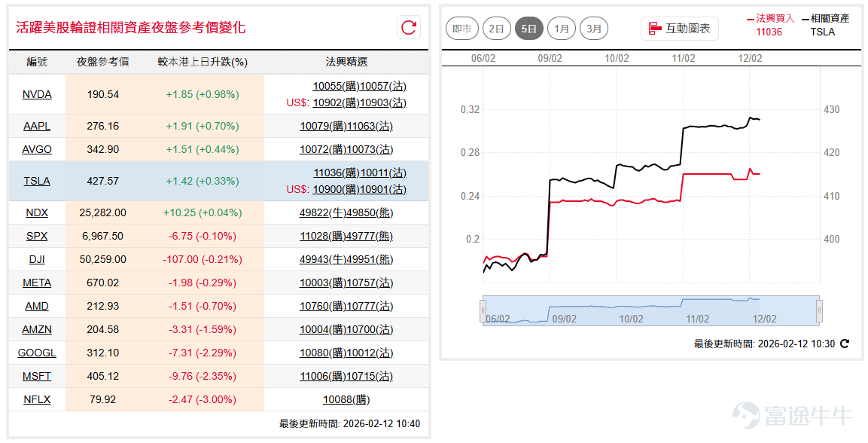868x443 pixels.
Task: Open the MSFT symbol link
Action: tap(37, 376)
